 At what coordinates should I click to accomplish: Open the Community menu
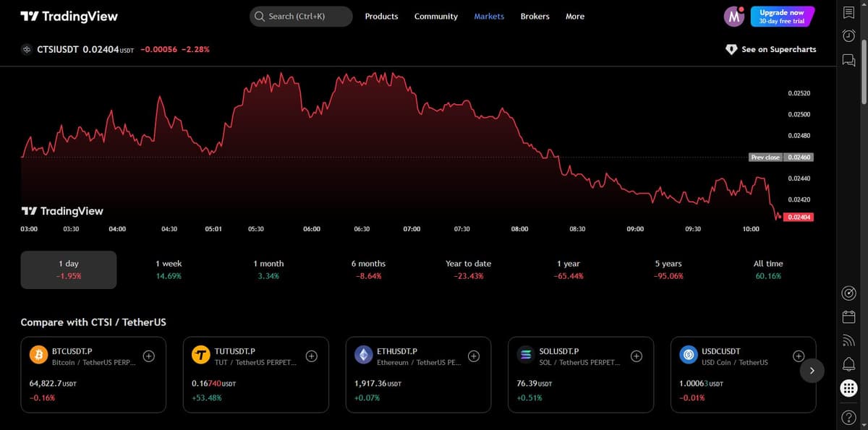pos(435,16)
